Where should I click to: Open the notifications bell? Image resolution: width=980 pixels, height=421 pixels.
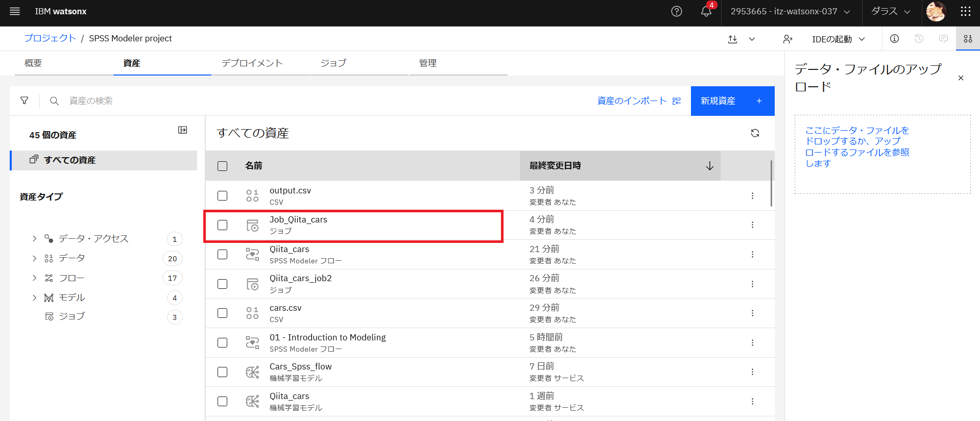pyautogui.click(x=706, y=11)
